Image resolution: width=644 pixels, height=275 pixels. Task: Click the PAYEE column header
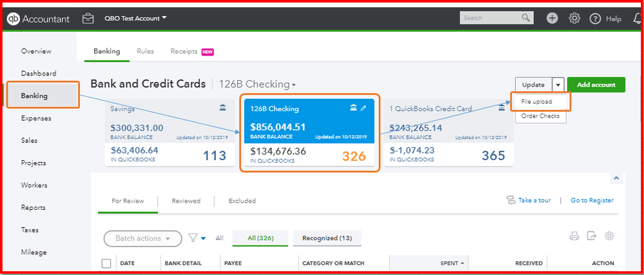[x=233, y=263]
